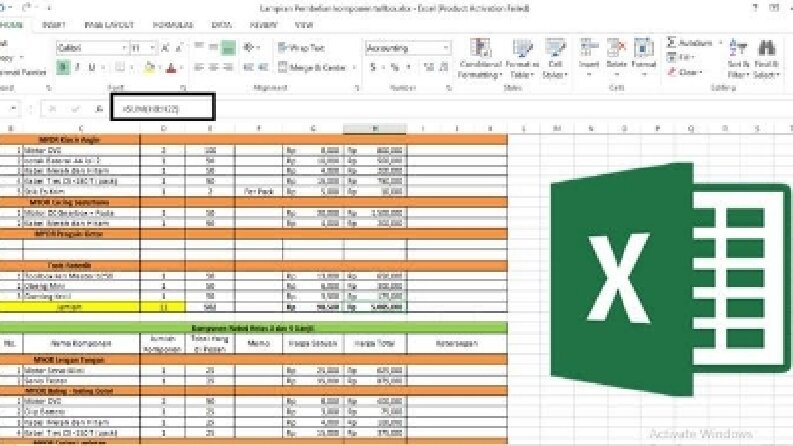Apply Accounting Number Format dollar icon
The height and width of the screenshot is (446, 793).
pyautogui.click(x=373, y=67)
